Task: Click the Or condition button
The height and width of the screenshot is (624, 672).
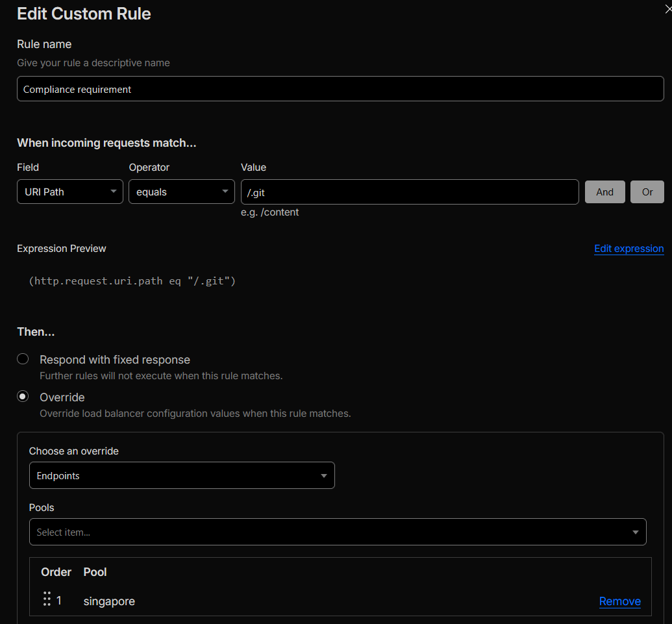Action: 647,192
